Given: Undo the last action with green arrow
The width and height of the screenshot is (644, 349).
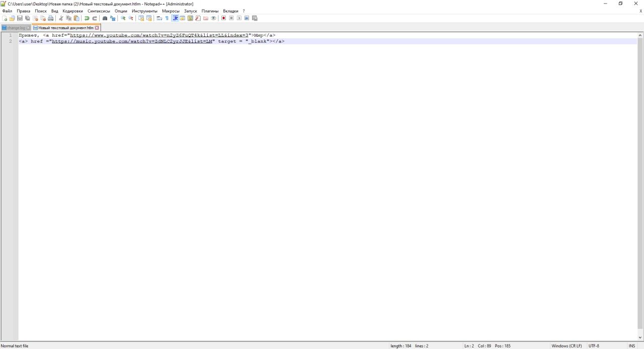Looking at the screenshot, I should pyautogui.click(x=87, y=18).
